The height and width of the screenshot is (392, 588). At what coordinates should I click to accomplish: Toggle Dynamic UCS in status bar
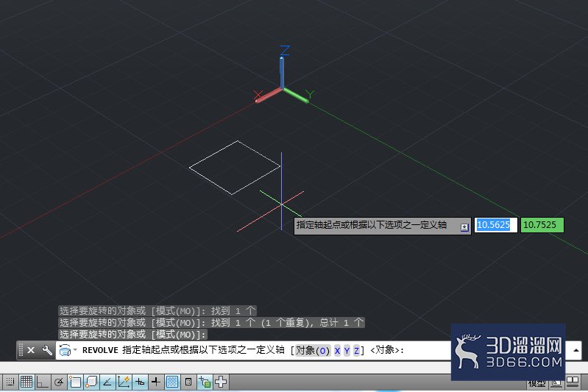(x=124, y=382)
